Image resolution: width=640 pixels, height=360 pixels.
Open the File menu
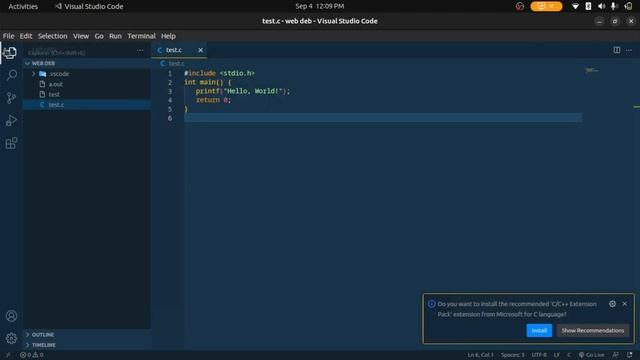(8, 36)
